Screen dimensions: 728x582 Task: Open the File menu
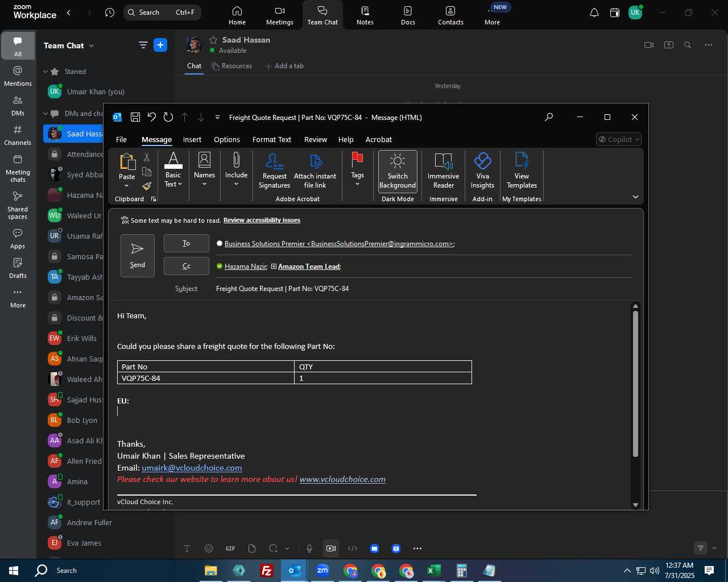pos(121,139)
